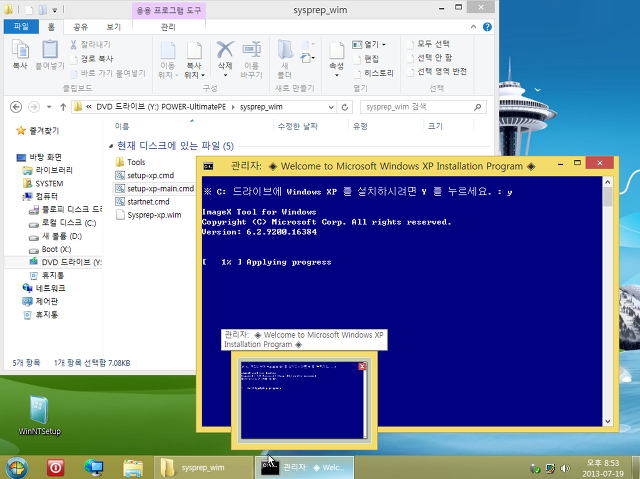Screen dimensions: 640x479
Task: Click the Back navigation arrow
Action: 16,107
